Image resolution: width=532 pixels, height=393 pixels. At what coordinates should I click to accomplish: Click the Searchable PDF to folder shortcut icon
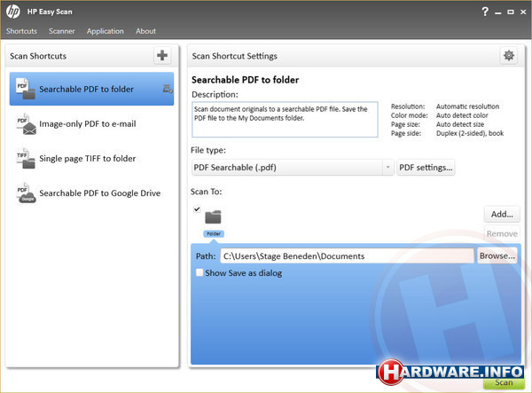point(26,89)
